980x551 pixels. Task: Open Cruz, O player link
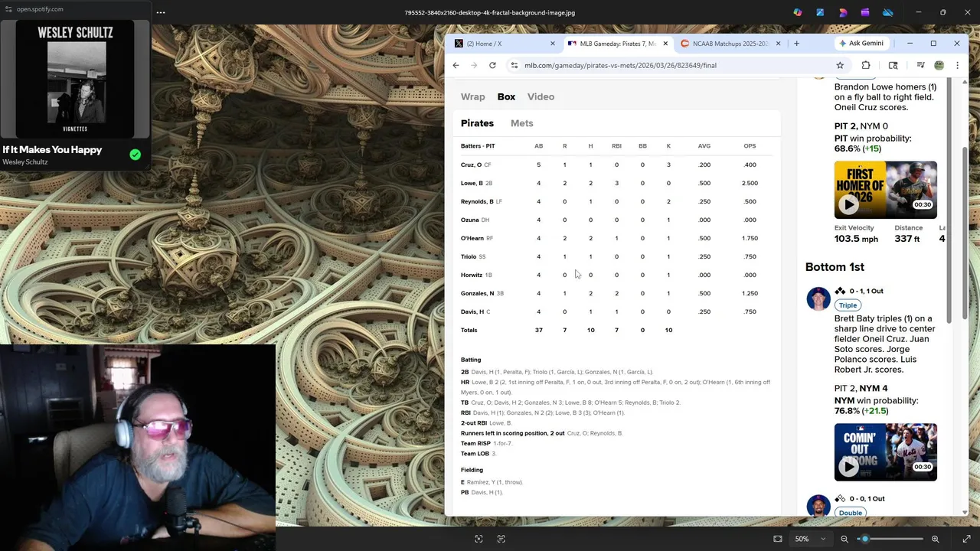(x=471, y=165)
